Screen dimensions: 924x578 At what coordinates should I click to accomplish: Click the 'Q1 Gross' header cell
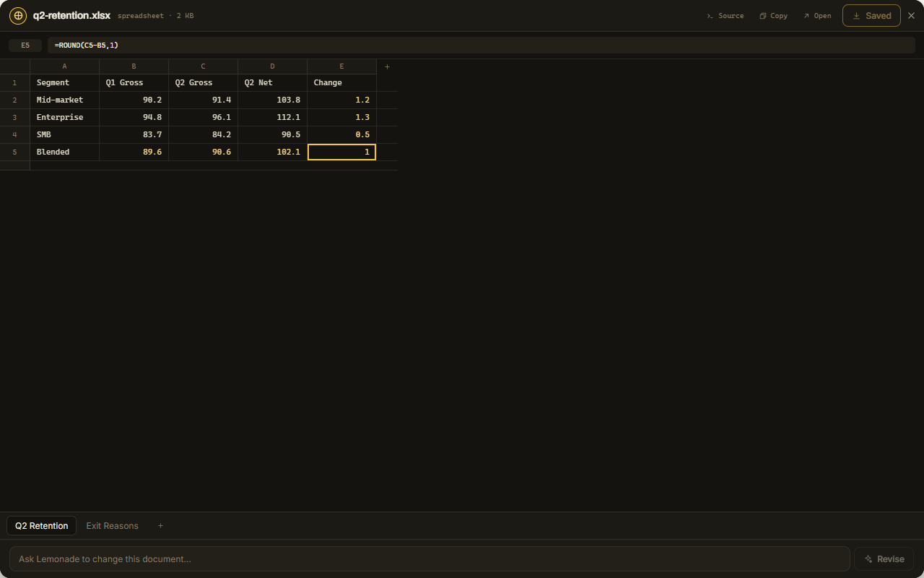(134, 82)
